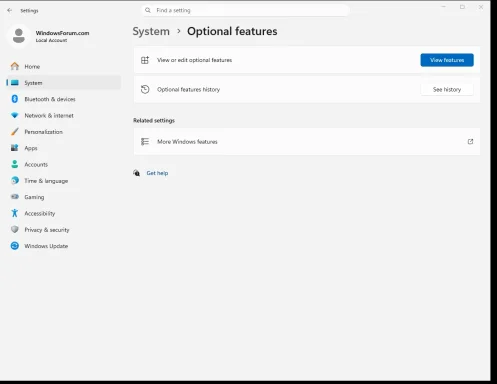Viewport: 497px width, 384px height.
Task: Click the More Windows features list icon
Action: (x=145, y=142)
